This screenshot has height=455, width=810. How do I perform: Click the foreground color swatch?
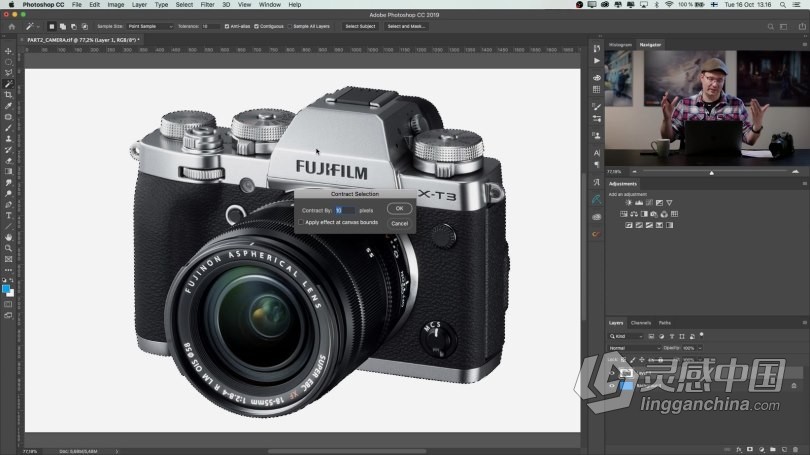pos(6,289)
